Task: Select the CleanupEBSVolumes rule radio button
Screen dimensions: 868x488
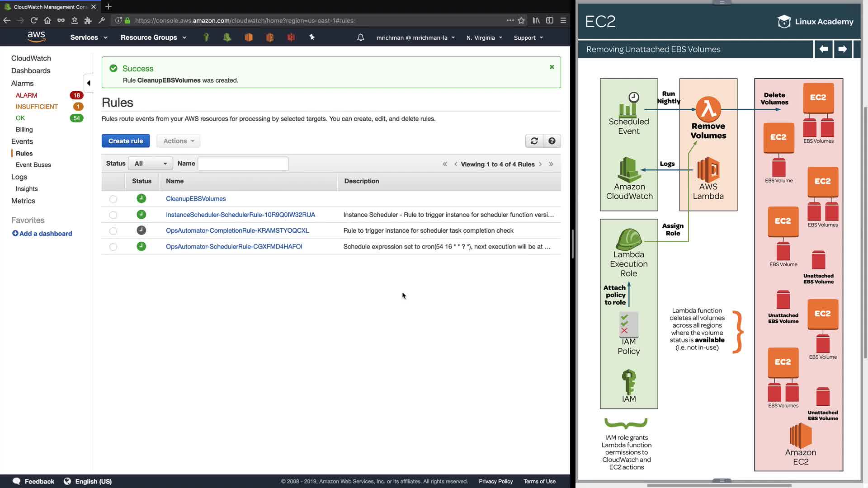Action: click(x=113, y=199)
